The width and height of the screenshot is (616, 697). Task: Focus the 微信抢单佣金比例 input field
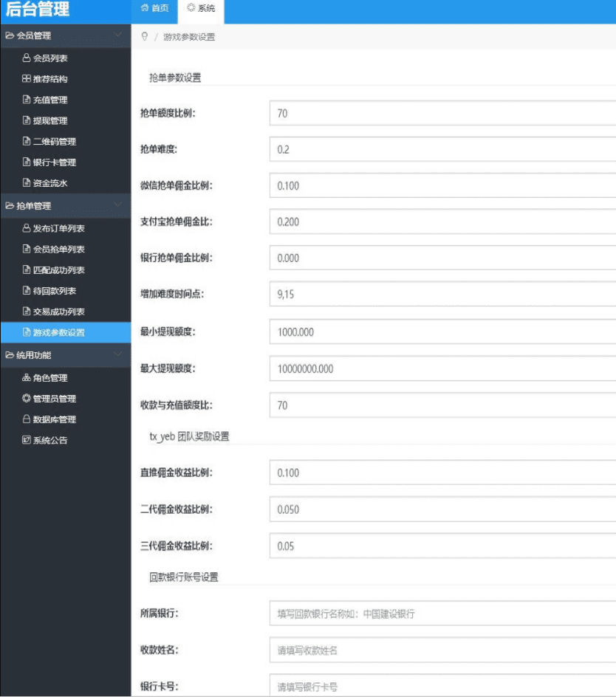click(442, 185)
